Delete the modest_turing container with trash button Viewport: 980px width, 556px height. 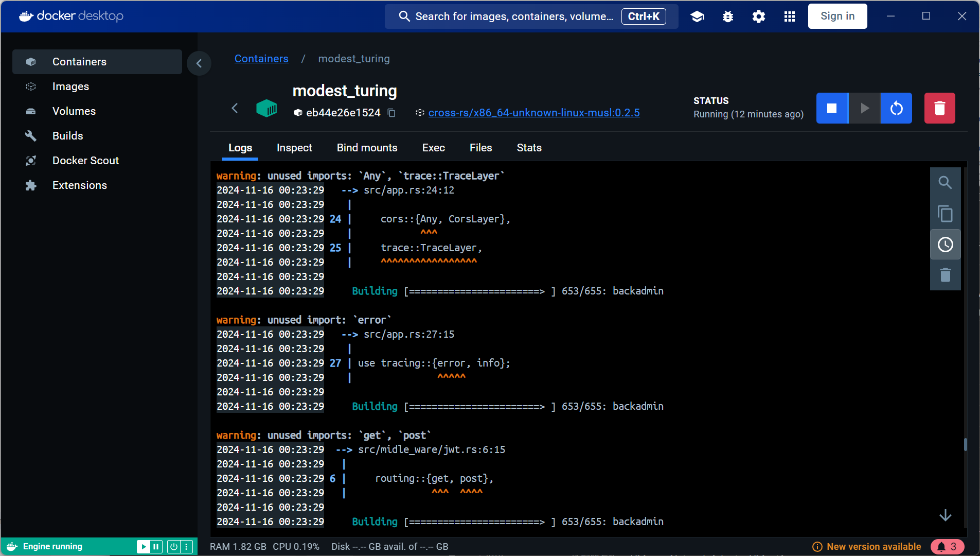(x=940, y=108)
